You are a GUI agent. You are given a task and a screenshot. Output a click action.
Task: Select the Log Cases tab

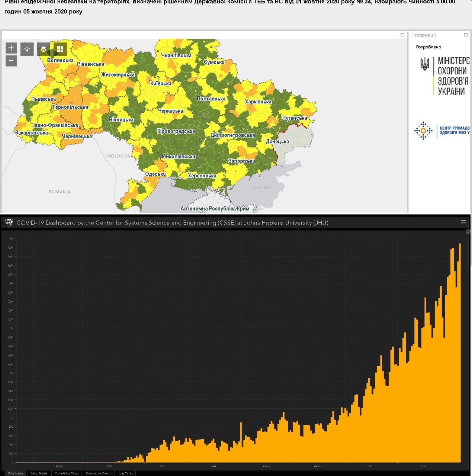126,473
